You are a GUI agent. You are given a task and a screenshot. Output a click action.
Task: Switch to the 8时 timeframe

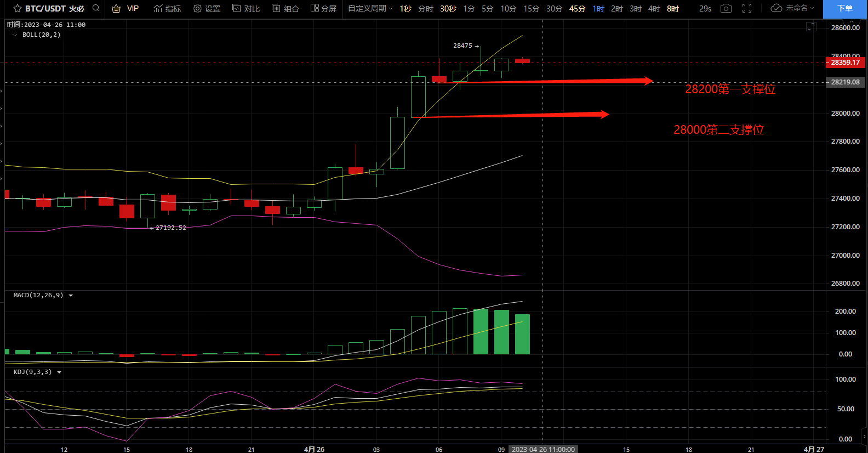673,9
